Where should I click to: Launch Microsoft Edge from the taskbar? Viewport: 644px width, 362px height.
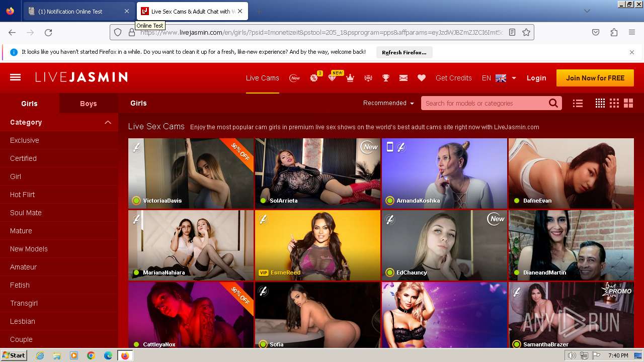[108, 355]
